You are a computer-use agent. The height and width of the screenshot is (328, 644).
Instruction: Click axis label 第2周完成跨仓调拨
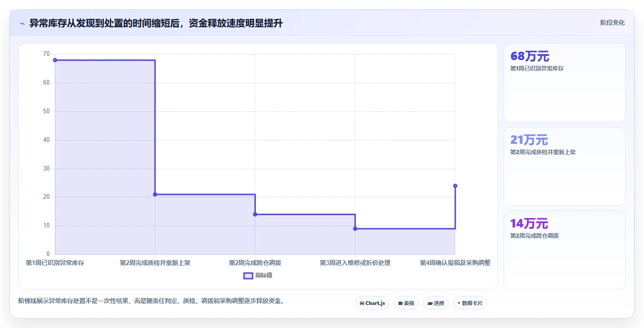coord(255,263)
